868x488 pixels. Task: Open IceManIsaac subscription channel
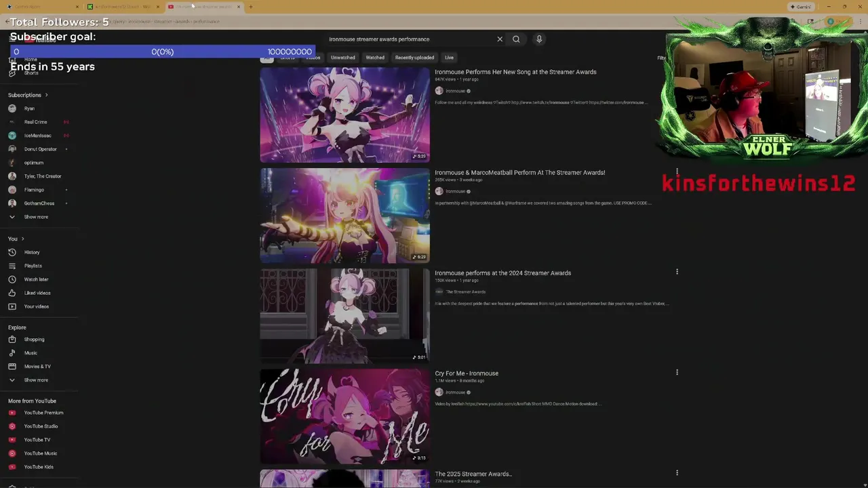pyautogui.click(x=37, y=136)
